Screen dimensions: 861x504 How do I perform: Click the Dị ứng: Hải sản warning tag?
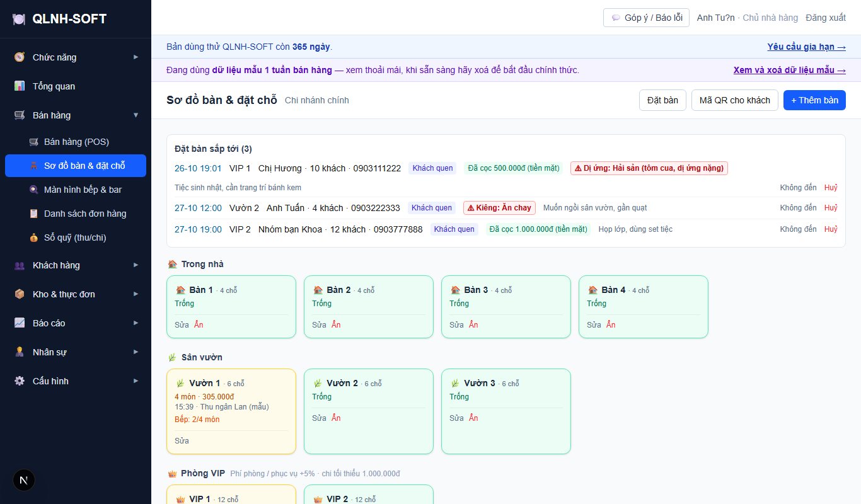649,168
